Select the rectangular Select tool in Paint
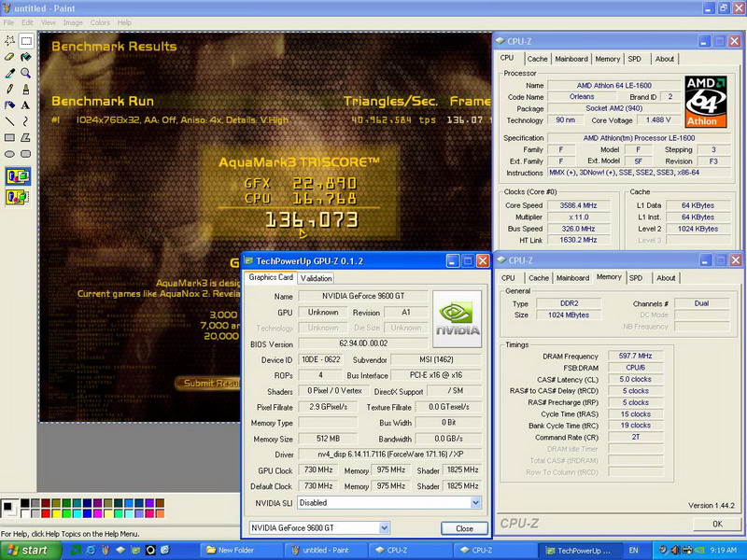The image size is (747, 560). pos(26,40)
